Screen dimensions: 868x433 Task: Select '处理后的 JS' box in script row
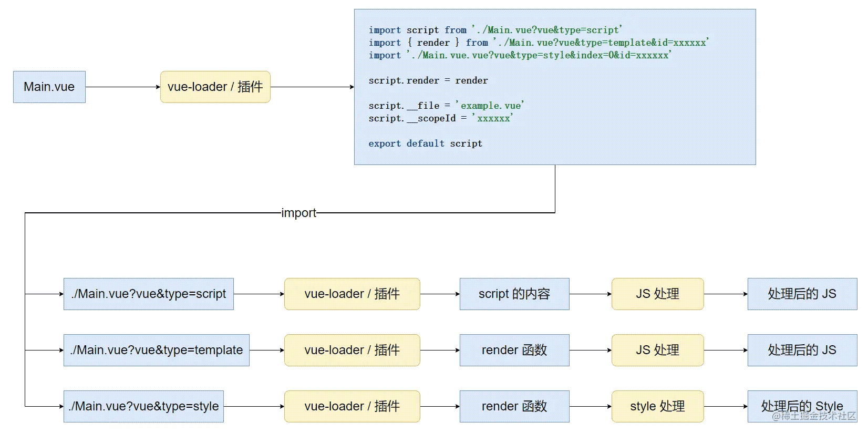click(802, 294)
